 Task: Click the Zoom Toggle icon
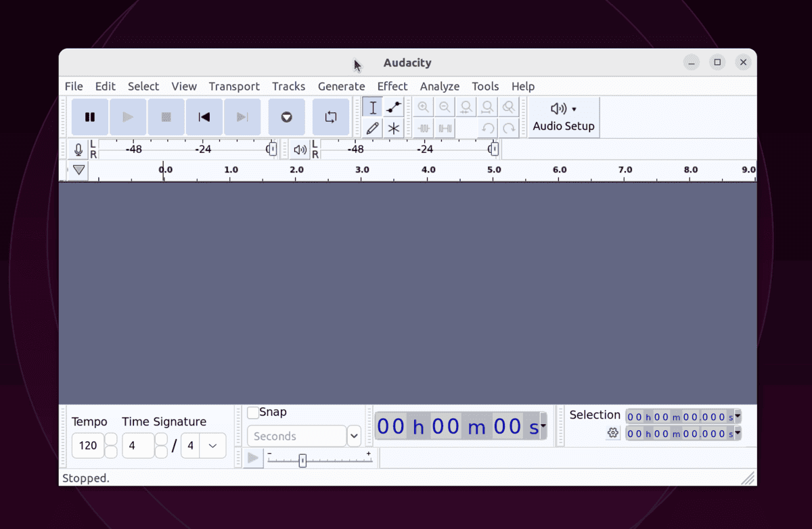tap(509, 108)
